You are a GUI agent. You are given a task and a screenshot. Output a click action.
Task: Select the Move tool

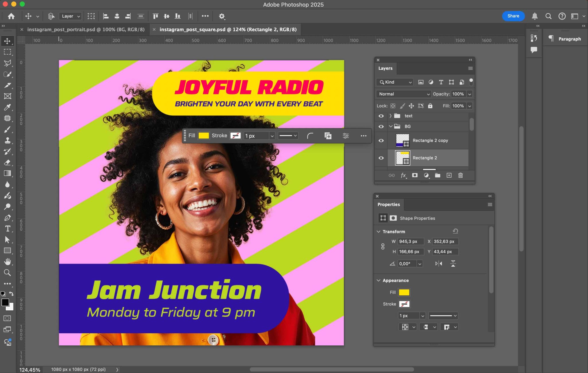[x=8, y=41]
